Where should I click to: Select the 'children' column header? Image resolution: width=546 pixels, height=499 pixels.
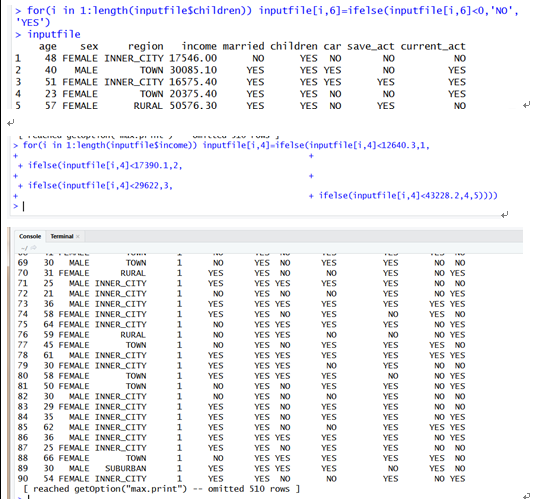click(294, 46)
